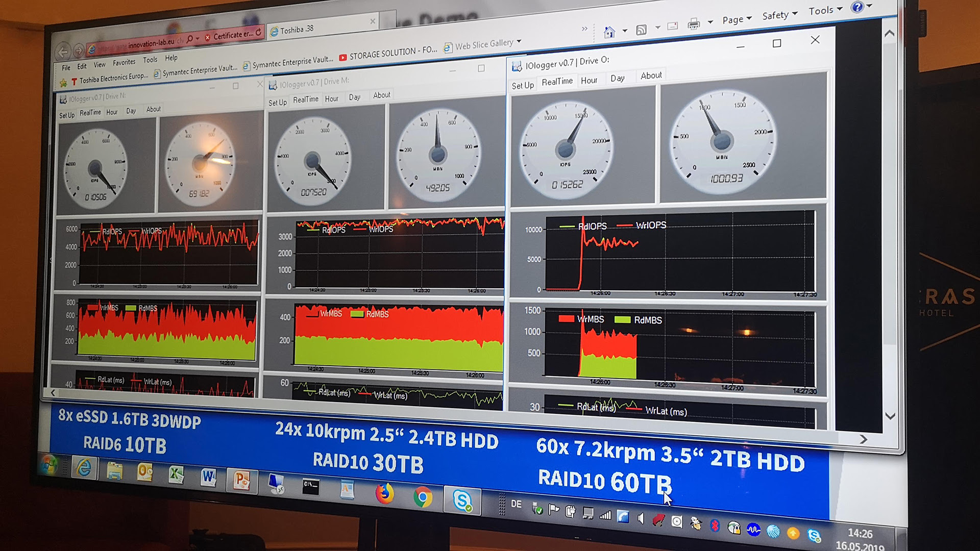Open the Excel taskbar icon

(x=176, y=474)
